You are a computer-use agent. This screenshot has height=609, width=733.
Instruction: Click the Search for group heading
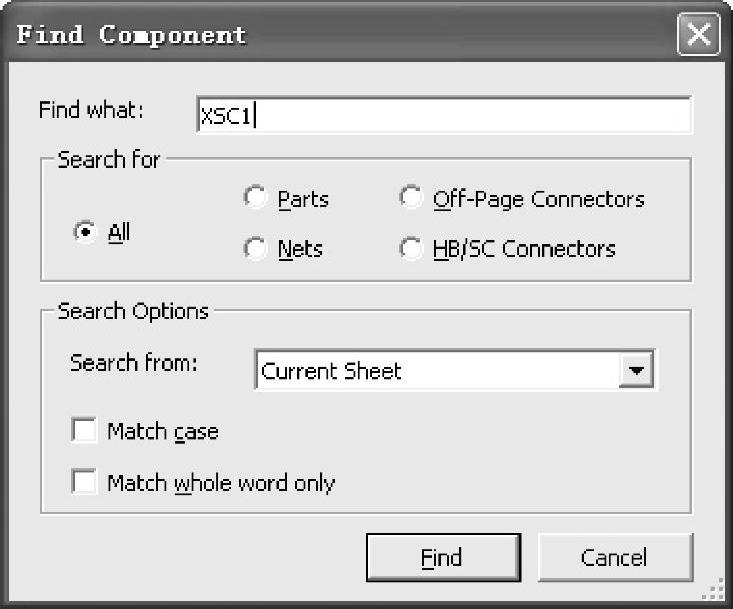tap(108, 160)
